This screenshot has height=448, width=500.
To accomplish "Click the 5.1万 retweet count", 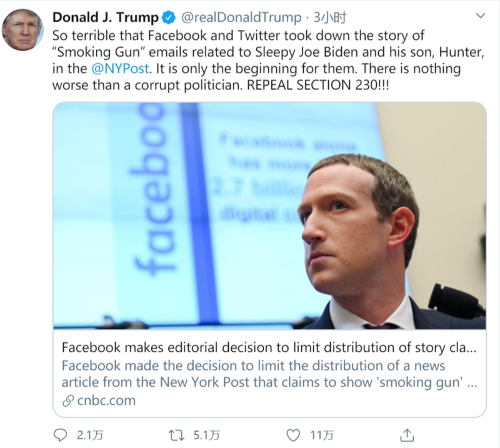I will pos(207,436).
